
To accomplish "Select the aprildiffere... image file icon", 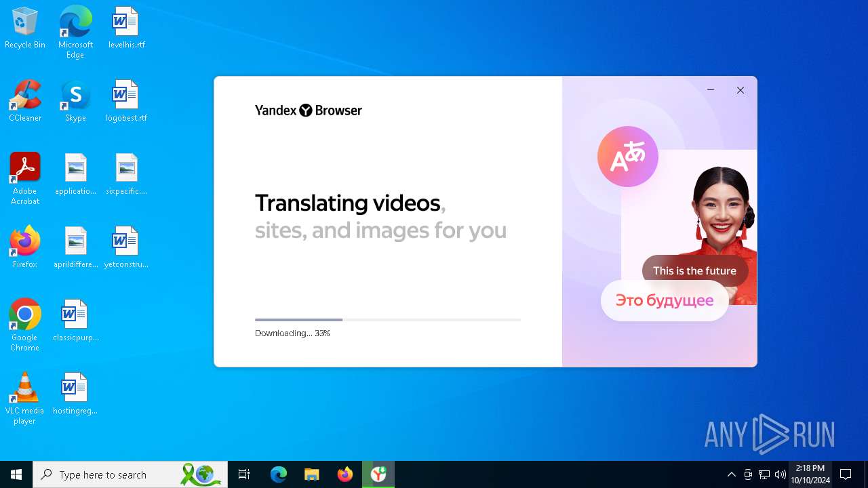I will pos(75,248).
